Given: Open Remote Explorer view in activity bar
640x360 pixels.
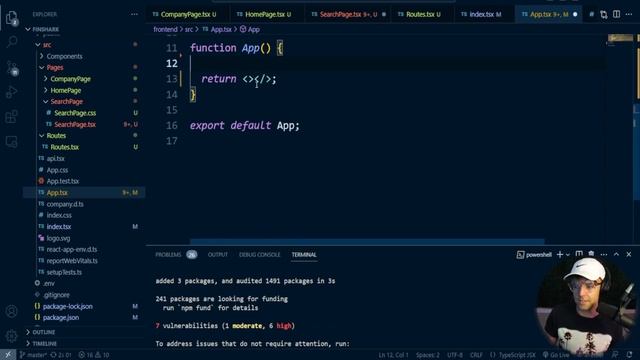Looking at the screenshot, I should pyautogui.click(x=11, y=142).
